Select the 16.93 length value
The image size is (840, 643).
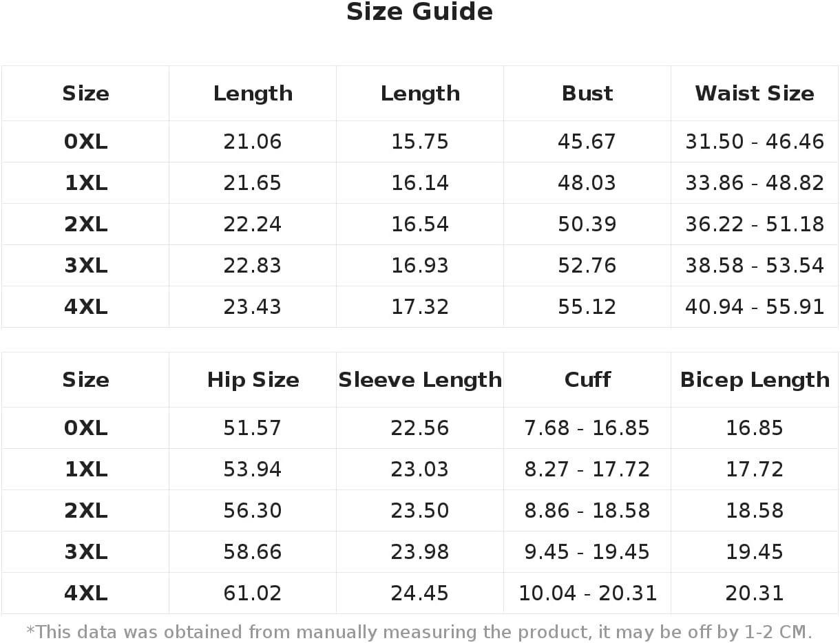pos(420,266)
